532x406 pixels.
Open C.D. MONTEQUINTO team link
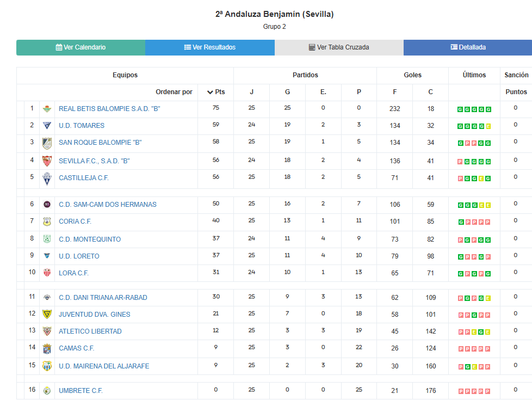coord(90,239)
